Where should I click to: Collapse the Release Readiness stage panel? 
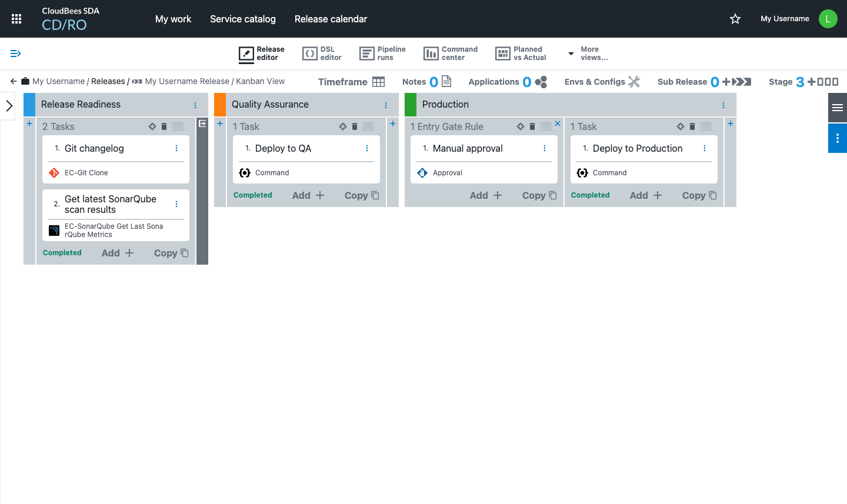click(x=202, y=124)
